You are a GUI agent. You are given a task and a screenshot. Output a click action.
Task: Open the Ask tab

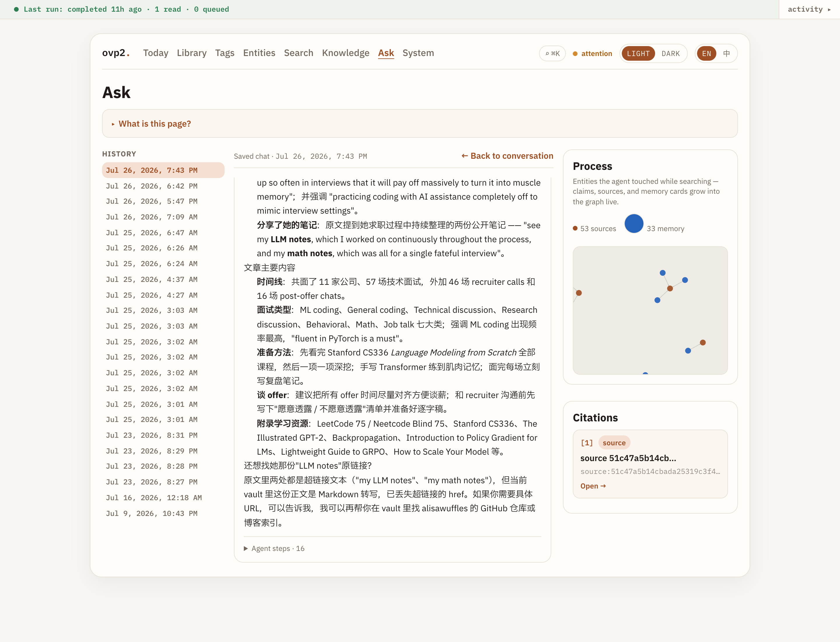pos(386,53)
